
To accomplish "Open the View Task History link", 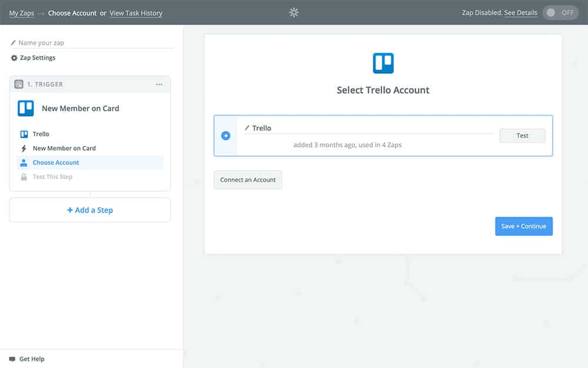I will point(136,13).
